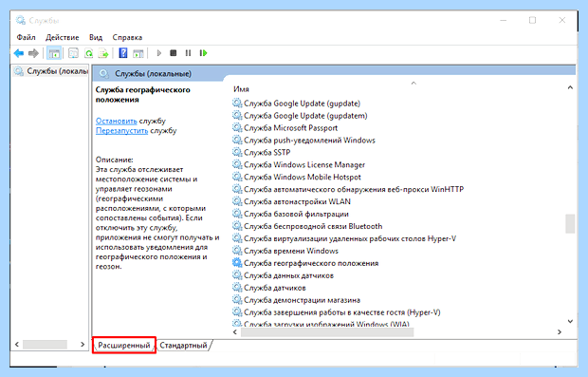Viewport: 588px width, 377px height.
Task: Click the services list vertical scrollbar thumb
Action: coord(570,224)
